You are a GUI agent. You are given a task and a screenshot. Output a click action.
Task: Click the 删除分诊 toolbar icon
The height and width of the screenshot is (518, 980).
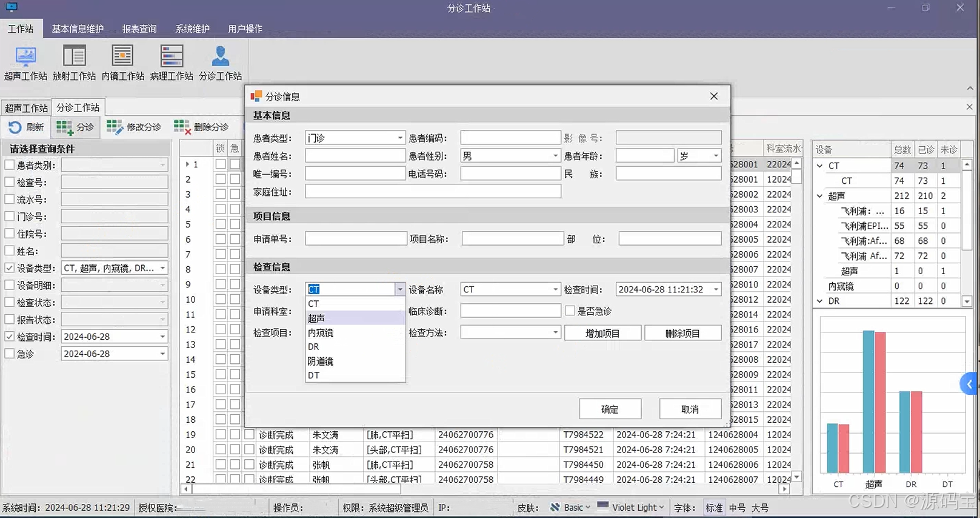(x=182, y=127)
